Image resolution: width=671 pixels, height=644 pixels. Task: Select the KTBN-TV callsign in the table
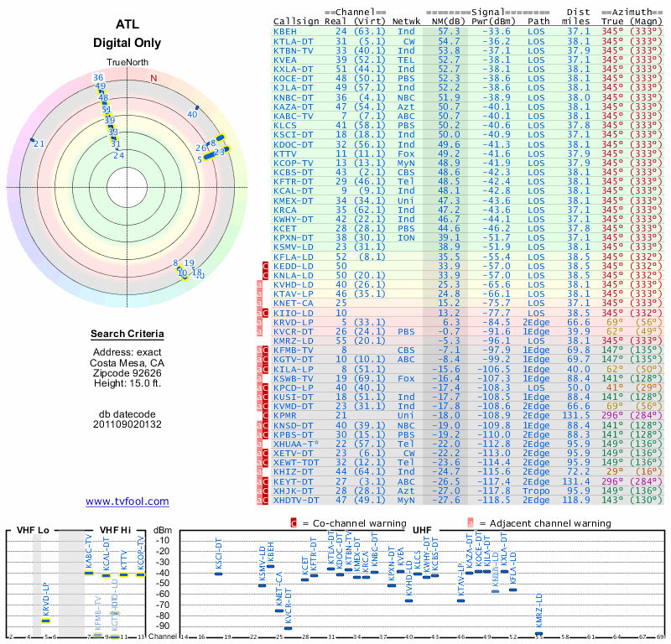point(294,51)
